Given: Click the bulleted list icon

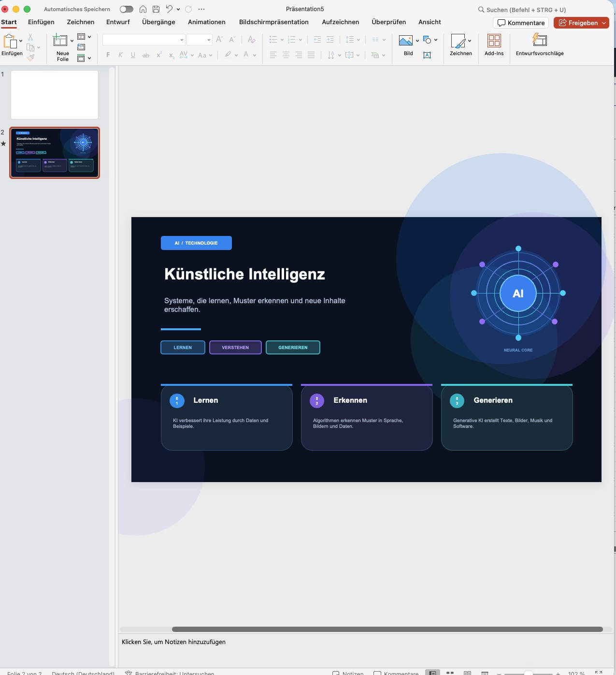Looking at the screenshot, I should click(273, 40).
